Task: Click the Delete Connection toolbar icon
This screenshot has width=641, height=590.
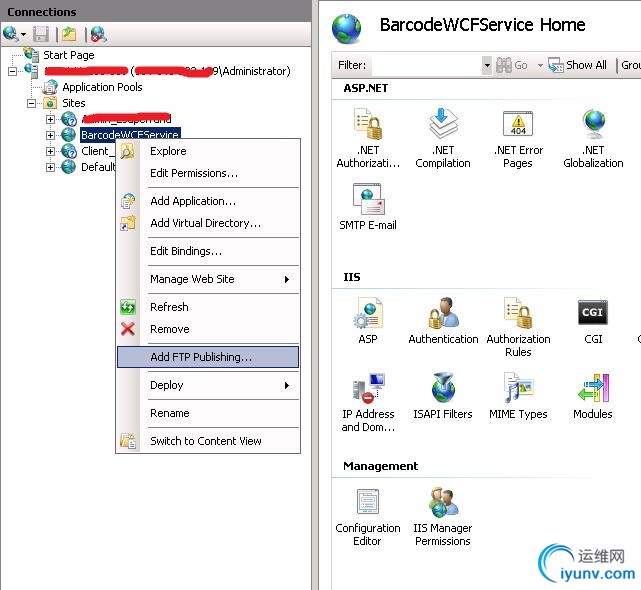Action: pos(99,34)
